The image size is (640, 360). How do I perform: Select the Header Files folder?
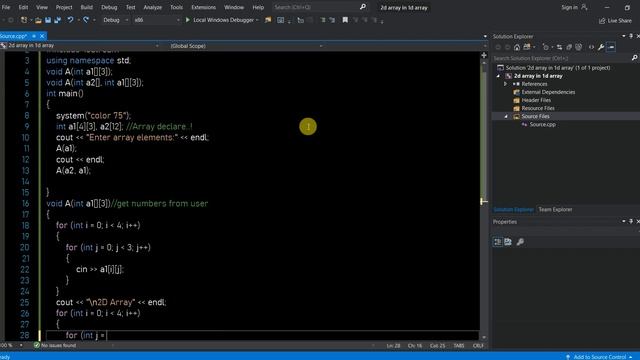[x=536, y=100]
